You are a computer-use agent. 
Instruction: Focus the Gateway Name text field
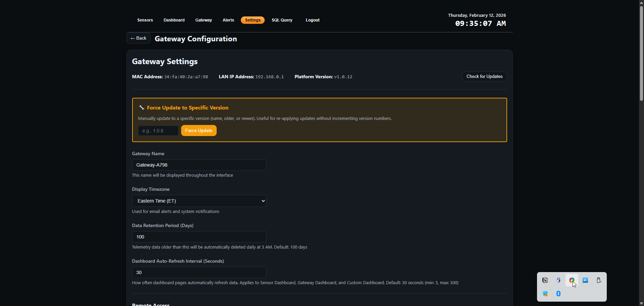tap(199, 165)
